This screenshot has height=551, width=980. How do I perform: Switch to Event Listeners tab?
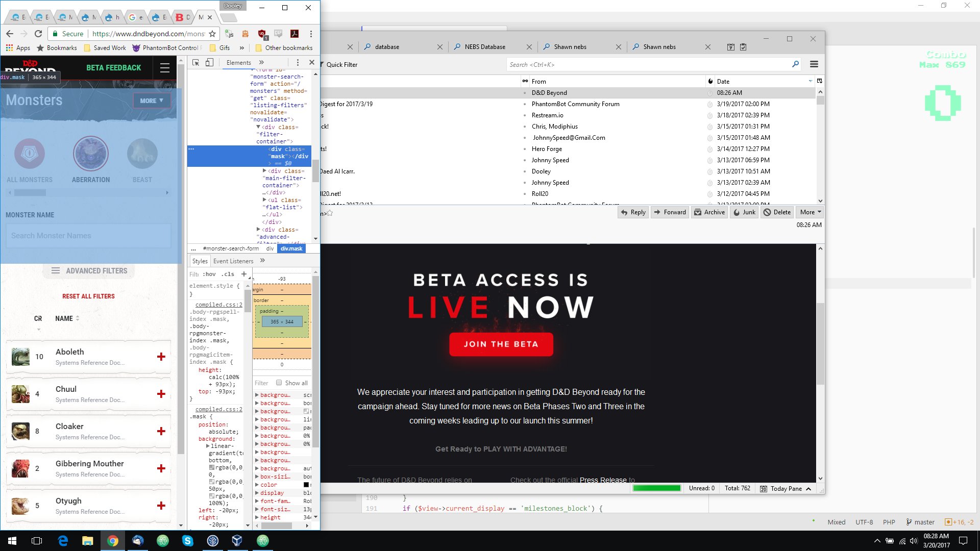pyautogui.click(x=233, y=261)
